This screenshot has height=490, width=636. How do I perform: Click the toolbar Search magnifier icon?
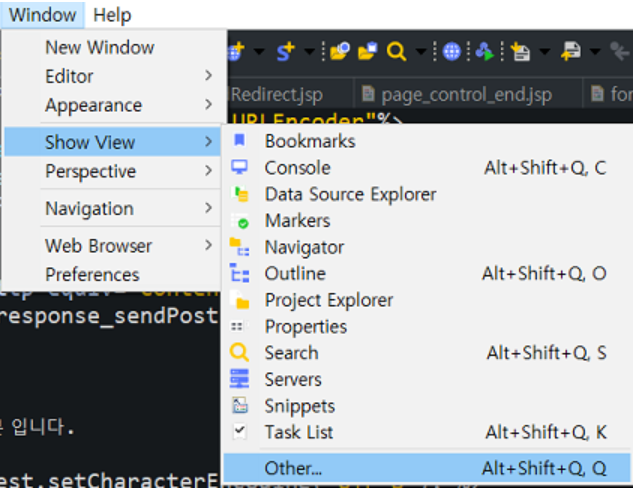pyautogui.click(x=396, y=52)
